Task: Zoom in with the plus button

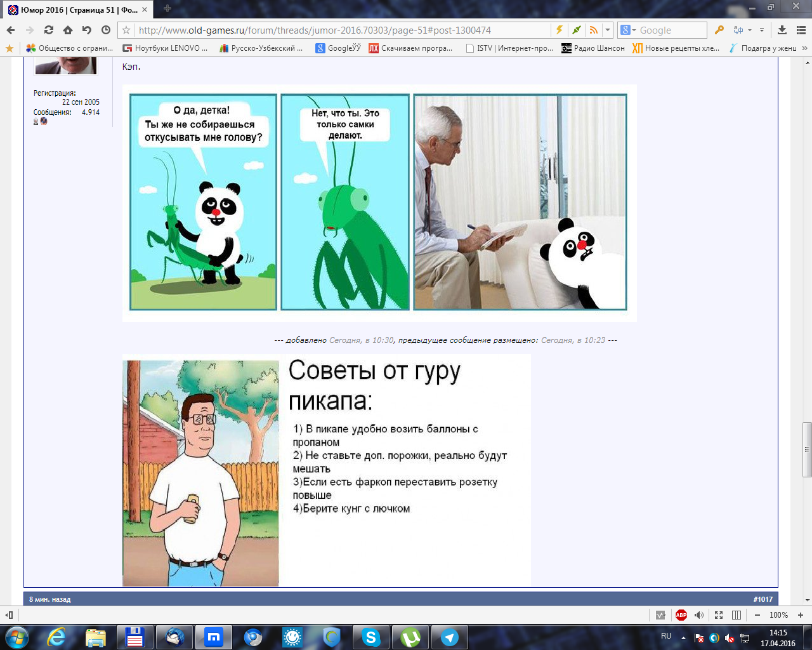Action: [801, 615]
